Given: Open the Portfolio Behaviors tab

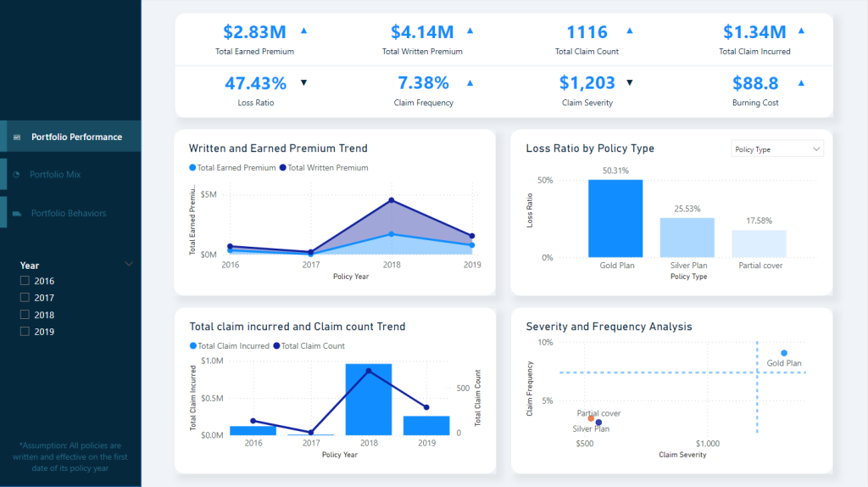Looking at the screenshot, I should pos(69,213).
